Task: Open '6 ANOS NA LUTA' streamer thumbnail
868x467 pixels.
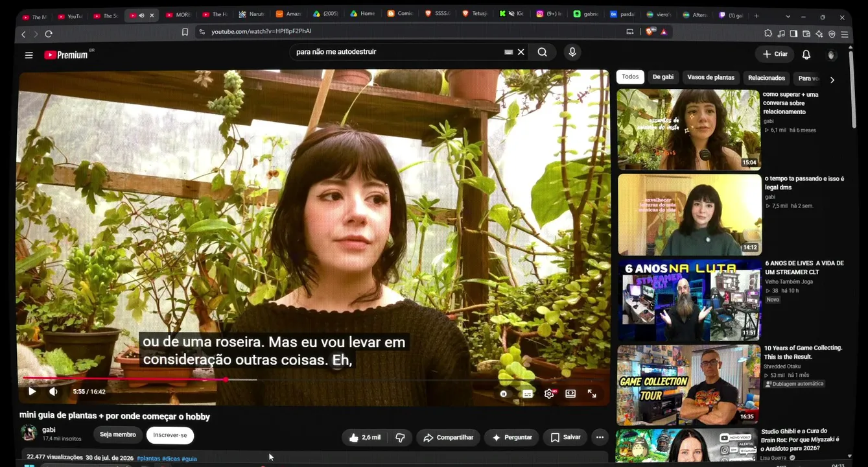Action: (688, 300)
